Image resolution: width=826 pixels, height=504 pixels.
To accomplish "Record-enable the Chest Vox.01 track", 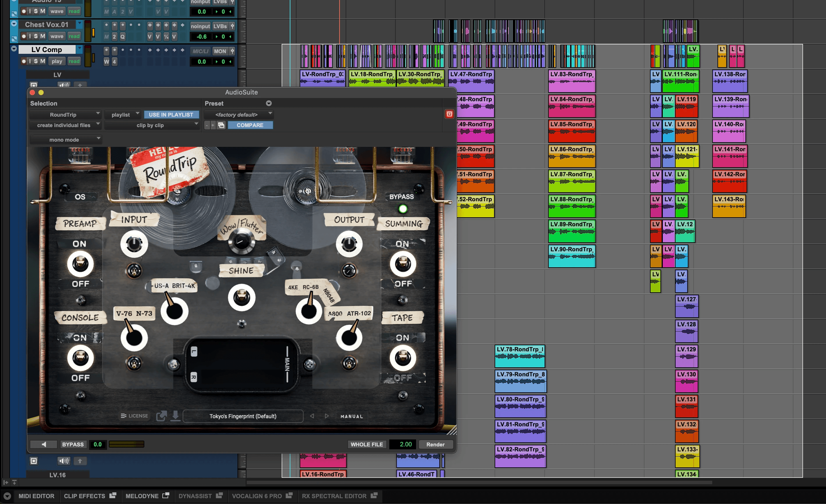I will click(24, 36).
